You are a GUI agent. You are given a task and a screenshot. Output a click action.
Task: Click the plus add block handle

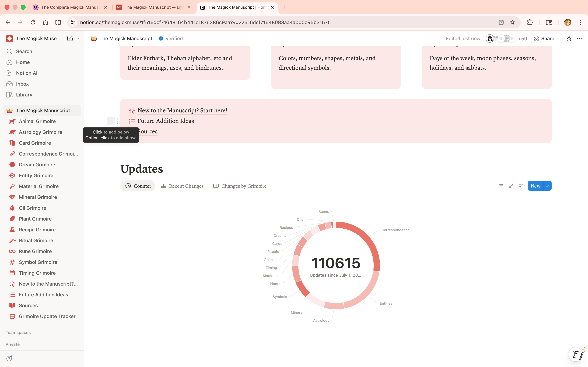click(x=111, y=121)
